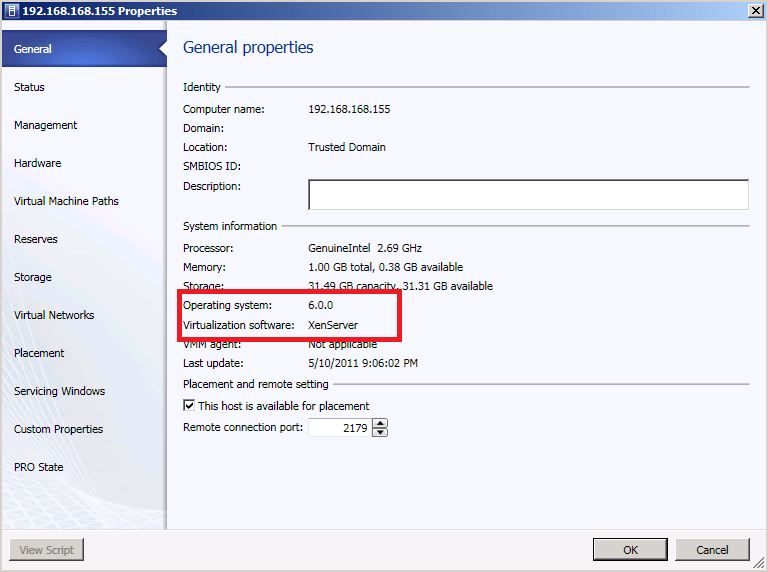Open Servicing Windows settings
Image resolution: width=768 pixels, height=572 pixels.
click(59, 391)
